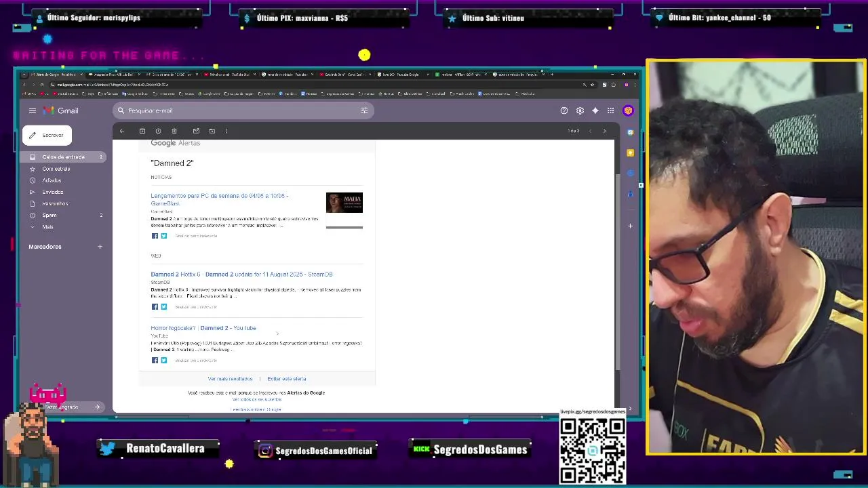
Task: Go to the older email arrow
Action: (x=604, y=131)
